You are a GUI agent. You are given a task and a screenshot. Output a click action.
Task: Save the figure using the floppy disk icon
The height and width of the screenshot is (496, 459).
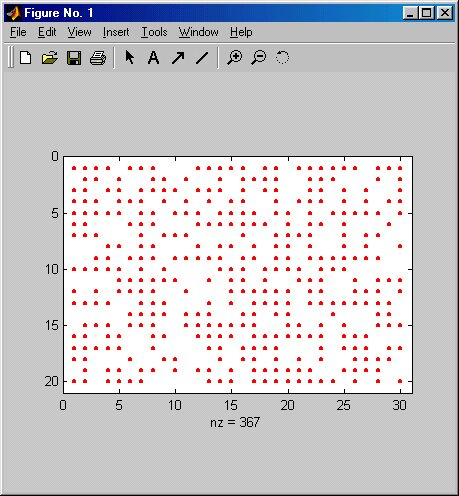74,58
